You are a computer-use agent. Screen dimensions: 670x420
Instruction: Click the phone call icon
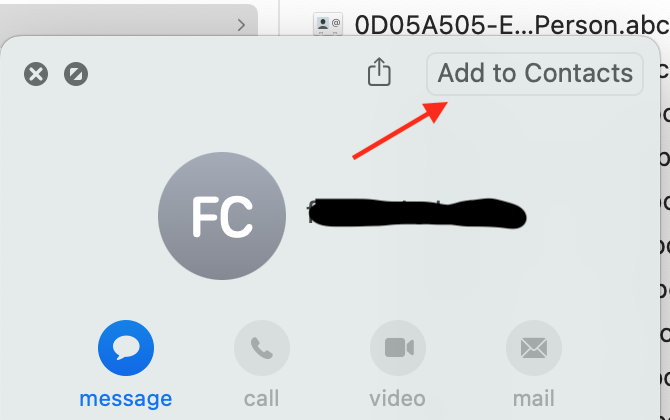[262, 348]
